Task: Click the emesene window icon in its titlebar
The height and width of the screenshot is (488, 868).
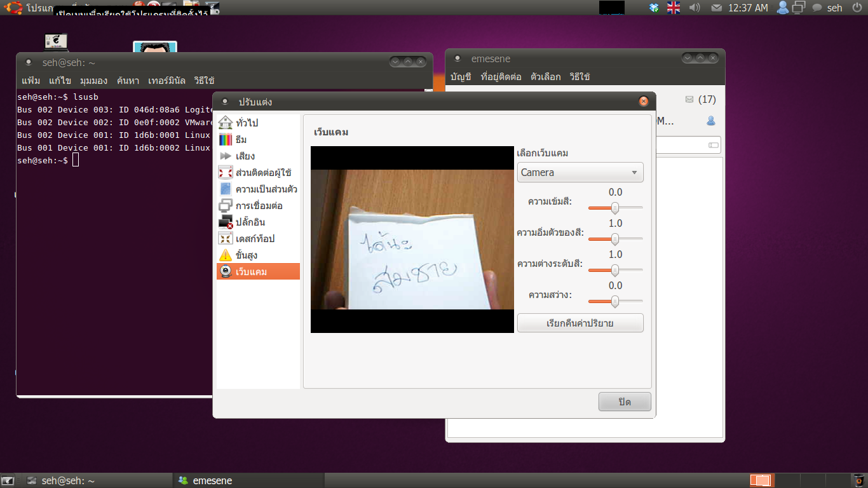Action: [457, 58]
